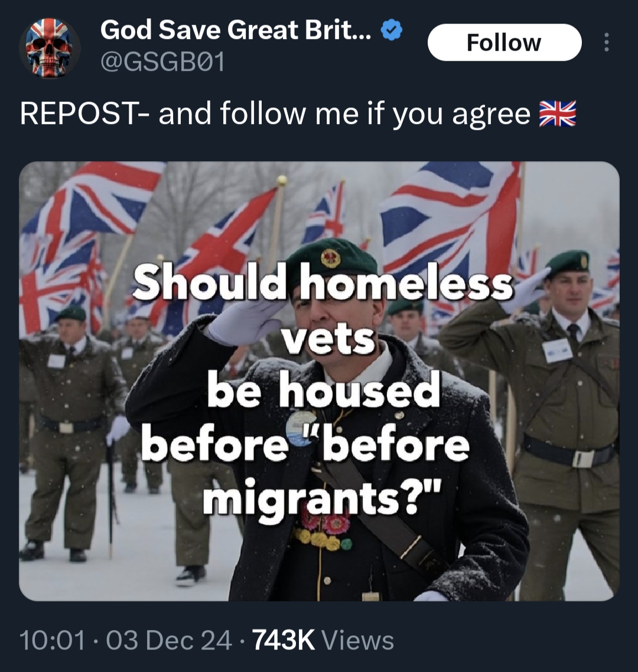
Task: Click the 'Views' label beside 743K
Action: (x=357, y=640)
